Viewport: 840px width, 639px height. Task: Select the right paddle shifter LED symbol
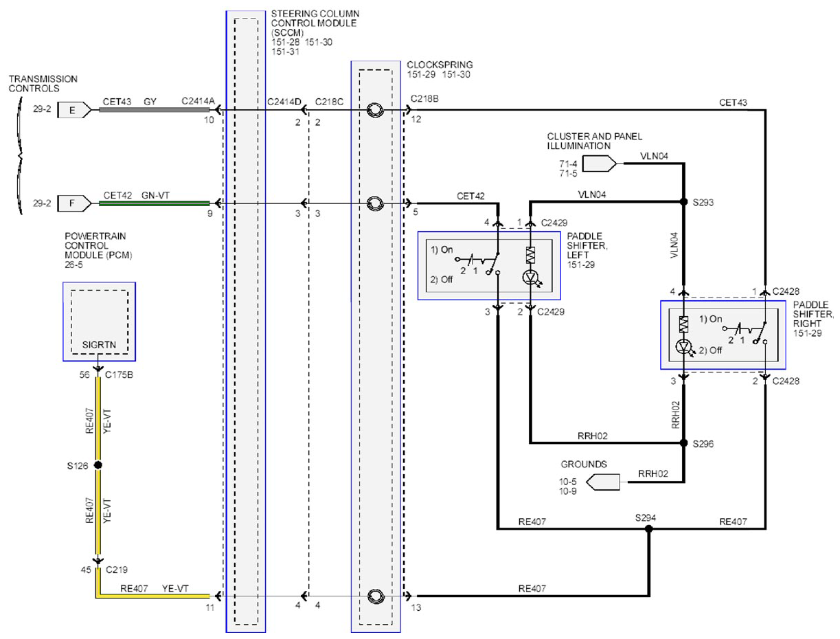coord(684,346)
